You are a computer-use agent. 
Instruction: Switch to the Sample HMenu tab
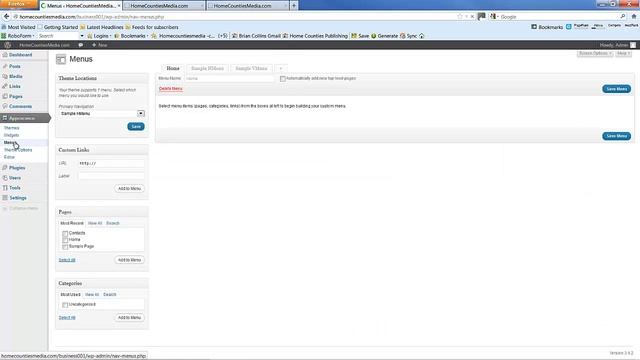[207, 69]
